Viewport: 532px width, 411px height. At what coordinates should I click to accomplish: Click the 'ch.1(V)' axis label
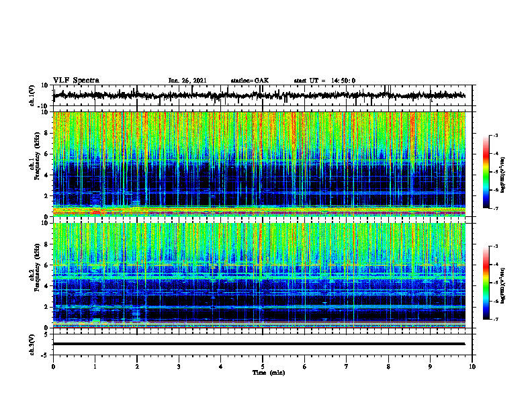[x=32, y=95]
